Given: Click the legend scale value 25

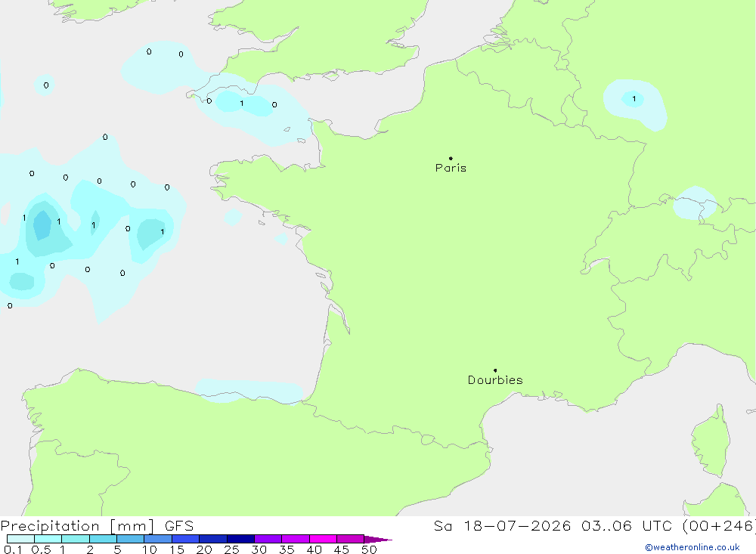Looking at the screenshot, I should (231, 549).
